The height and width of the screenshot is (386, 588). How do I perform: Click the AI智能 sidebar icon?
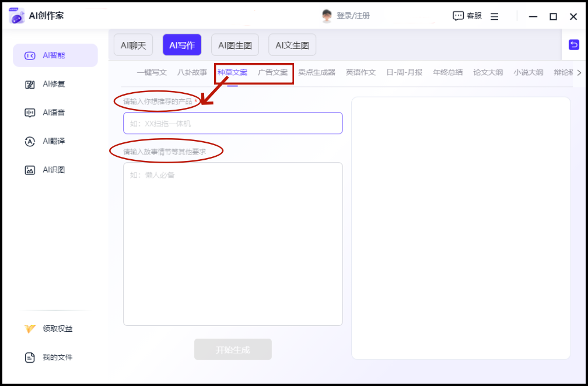30,55
